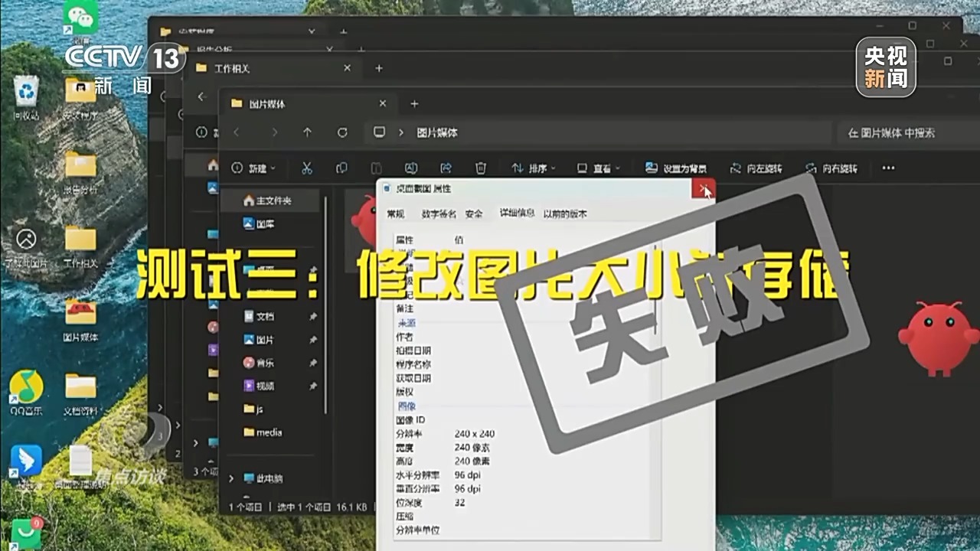
Task: Click the refresh icon beside address bar
Action: [342, 132]
